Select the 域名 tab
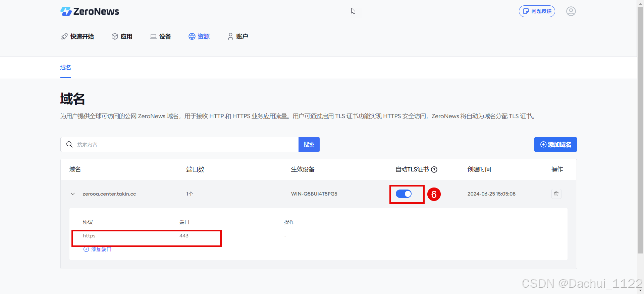Screen dimensions: 644x294 pos(65,67)
